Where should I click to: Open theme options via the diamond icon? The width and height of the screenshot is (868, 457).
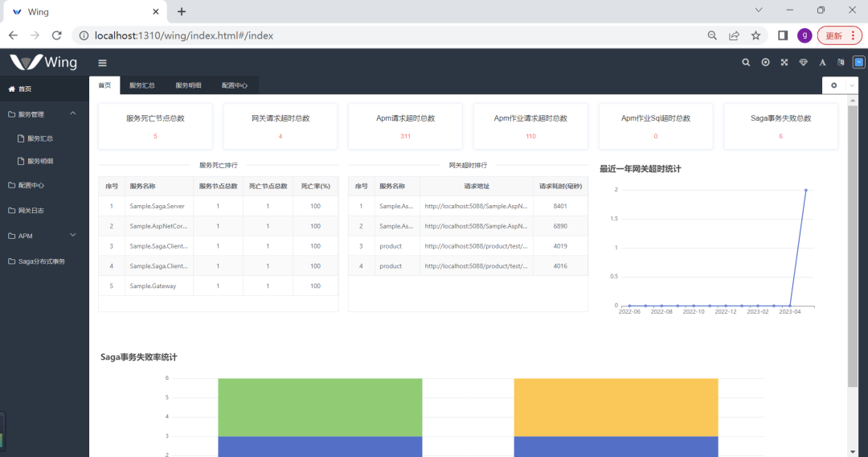[x=803, y=63]
